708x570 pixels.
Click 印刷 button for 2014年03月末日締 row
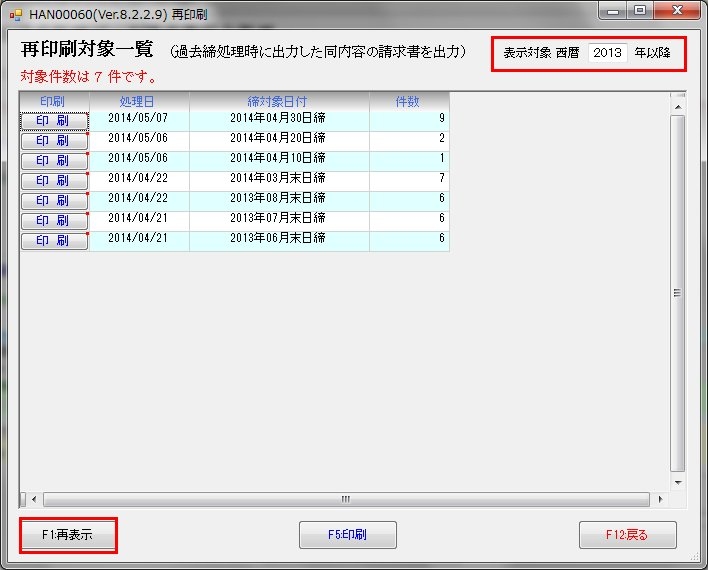tap(54, 181)
